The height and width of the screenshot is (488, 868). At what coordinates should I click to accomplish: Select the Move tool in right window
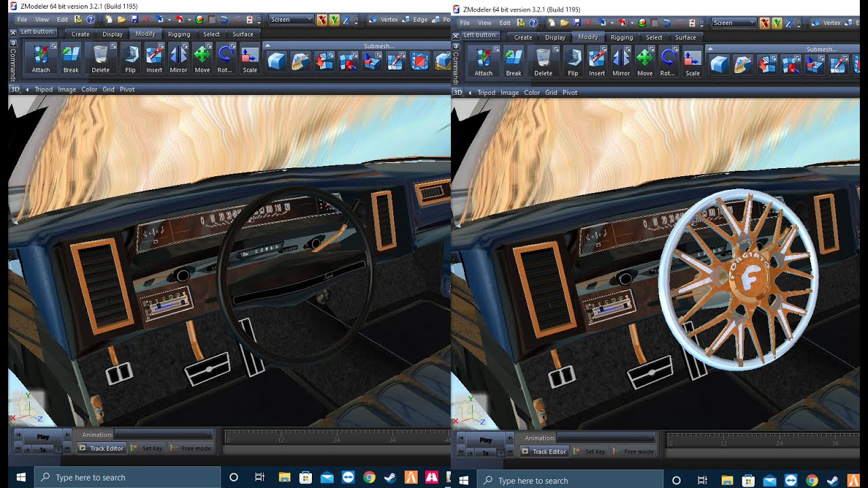click(x=645, y=62)
